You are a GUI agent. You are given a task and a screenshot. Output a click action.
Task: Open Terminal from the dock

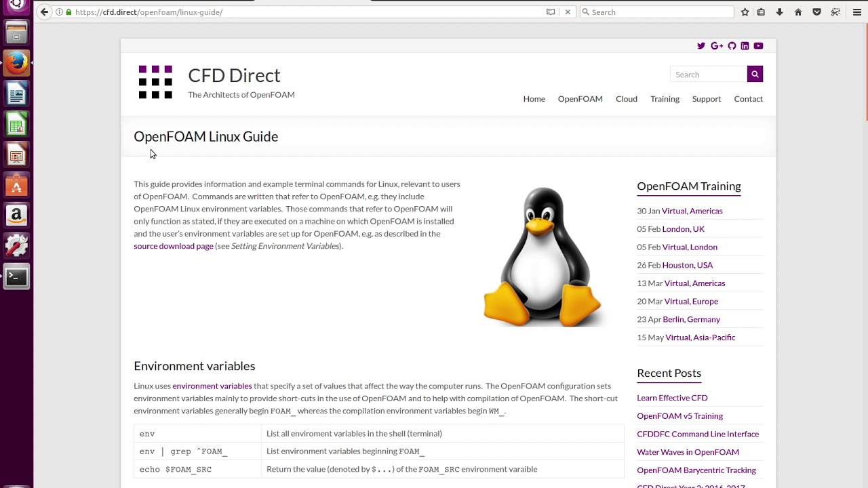pyautogui.click(x=16, y=277)
